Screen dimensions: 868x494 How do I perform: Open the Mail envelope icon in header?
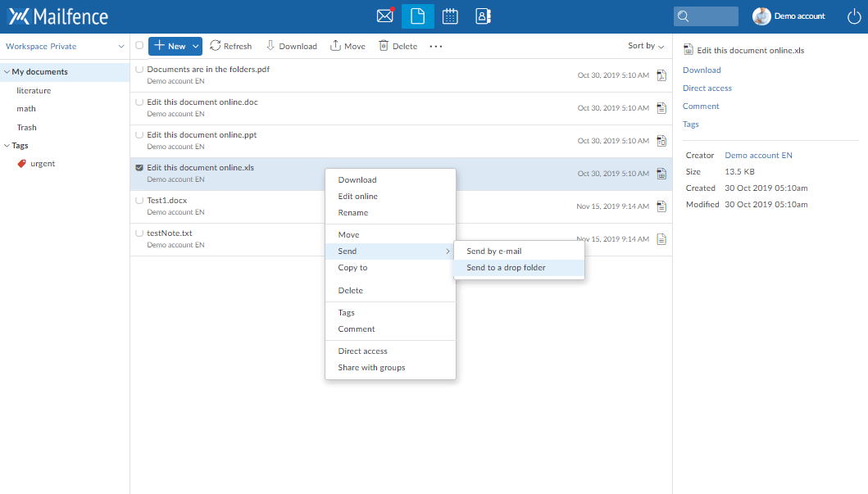(x=384, y=16)
